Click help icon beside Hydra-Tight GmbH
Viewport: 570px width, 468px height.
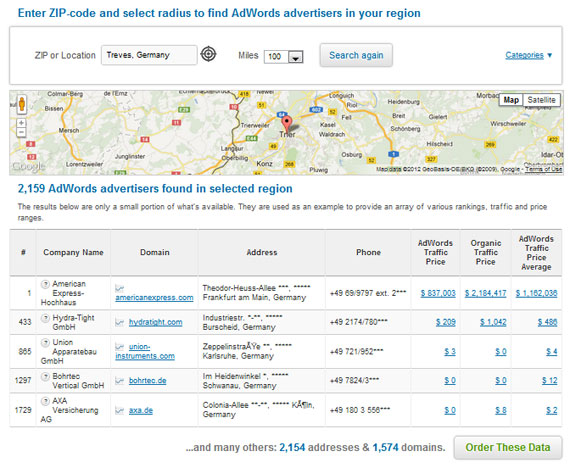coord(45,318)
